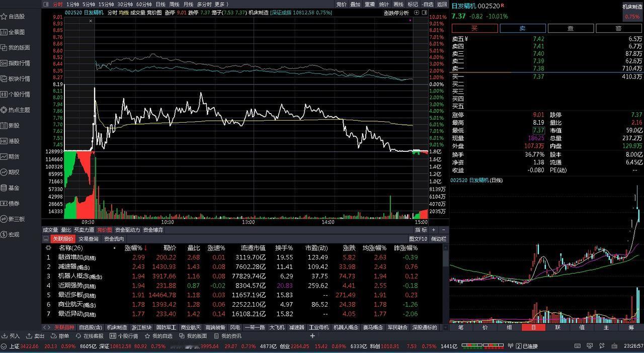Select the 资金流向 capital flow tab

114,239
